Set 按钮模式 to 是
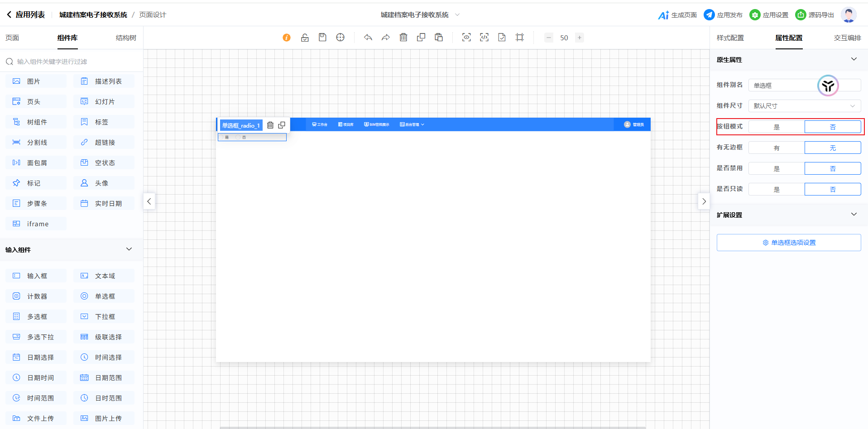868x429 pixels. click(x=776, y=127)
